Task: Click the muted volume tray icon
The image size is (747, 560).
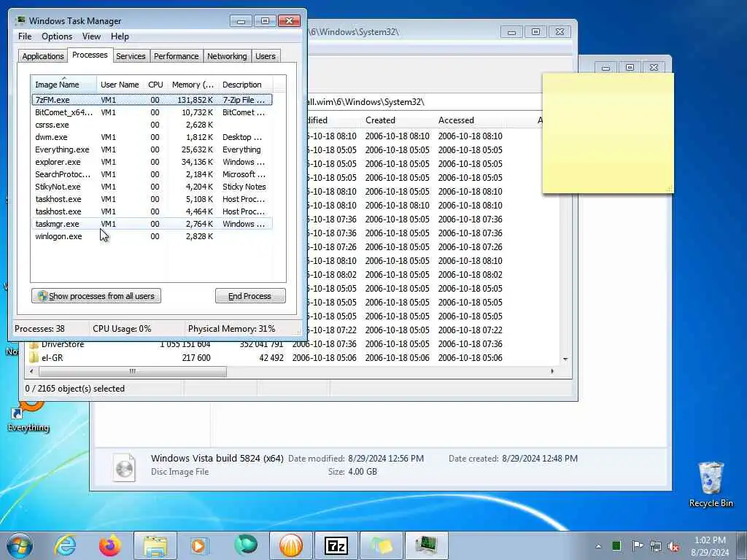Action: [673, 546]
